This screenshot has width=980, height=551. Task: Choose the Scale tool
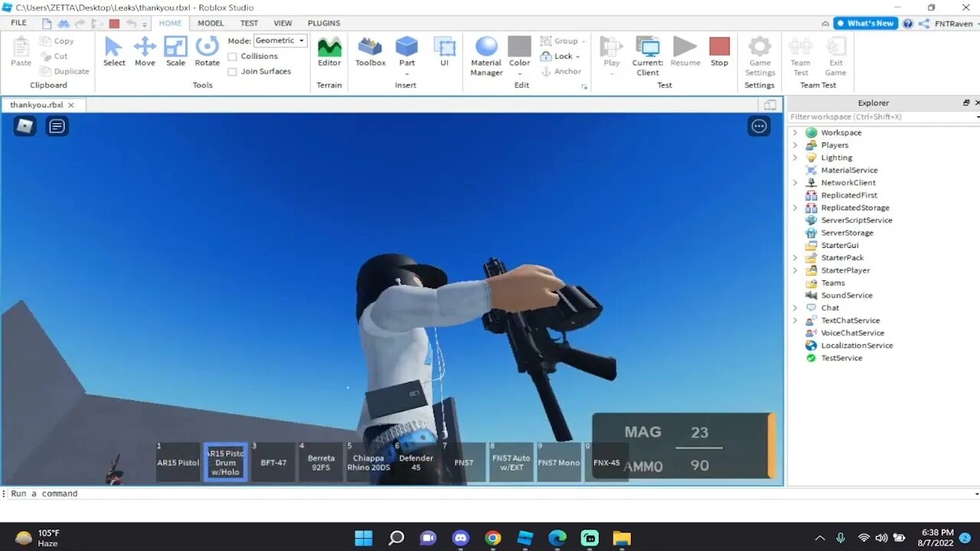175,51
